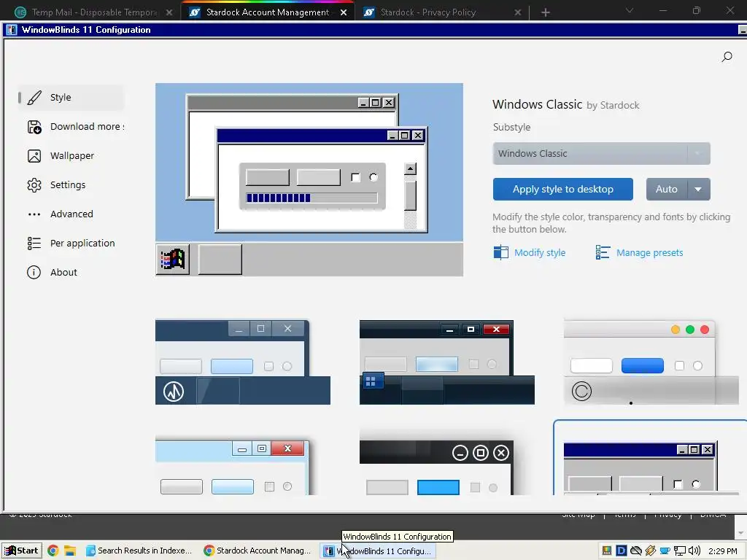The image size is (747, 560).
Task: Switch to Stardock Account Manag... taskbar button
Action: point(258,551)
